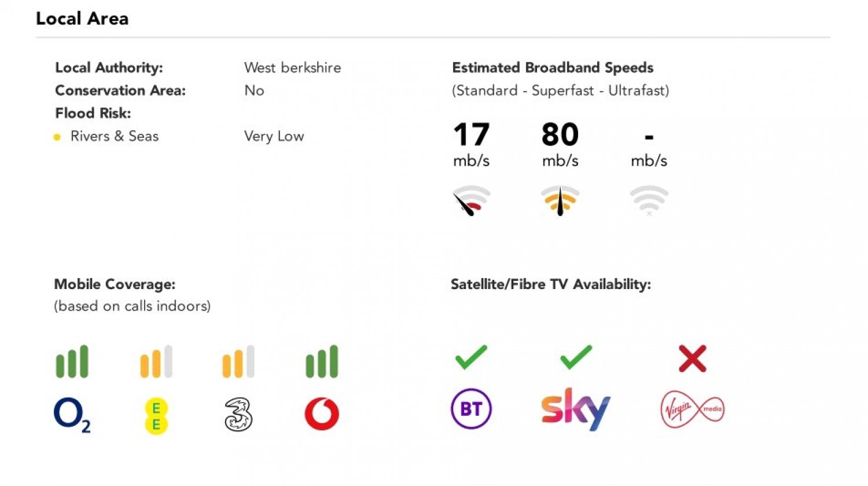Click the red standard speed gauge icon
The image size is (868, 486).
point(471,200)
